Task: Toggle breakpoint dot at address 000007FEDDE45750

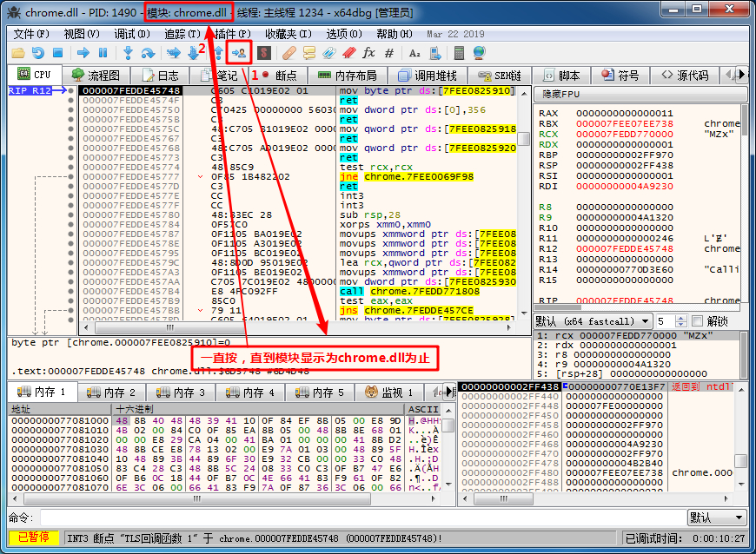Action: click(71, 109)
